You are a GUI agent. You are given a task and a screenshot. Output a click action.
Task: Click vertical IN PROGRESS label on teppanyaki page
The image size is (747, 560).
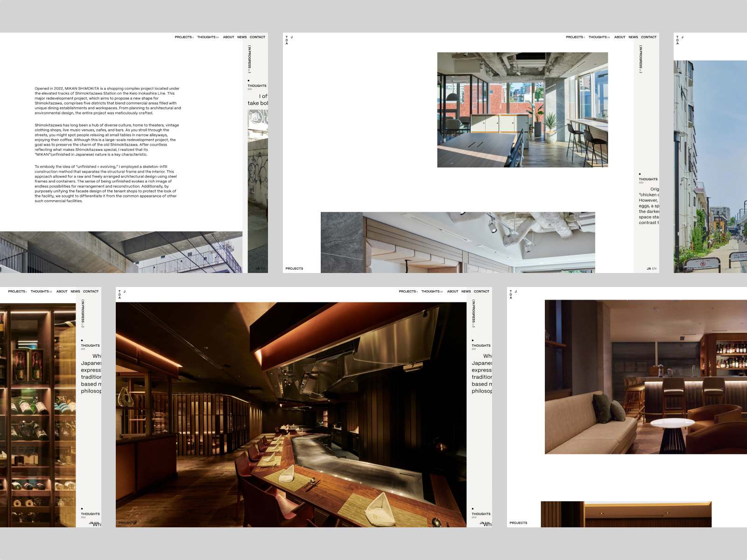tap(473, 314)
